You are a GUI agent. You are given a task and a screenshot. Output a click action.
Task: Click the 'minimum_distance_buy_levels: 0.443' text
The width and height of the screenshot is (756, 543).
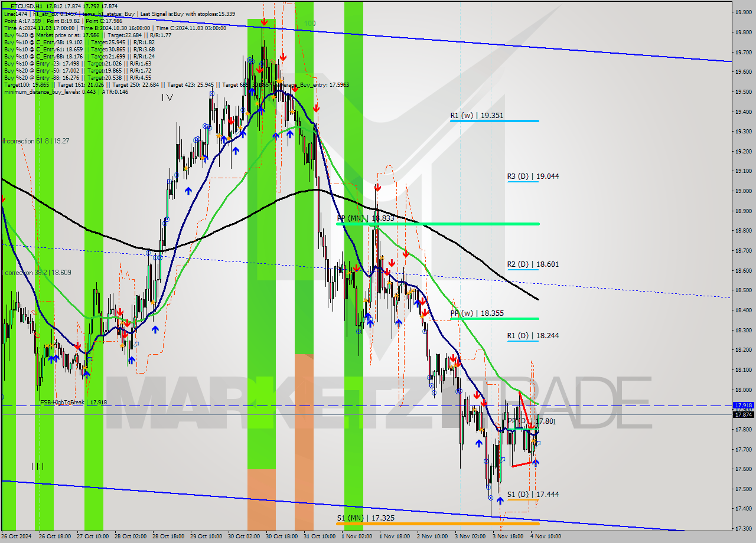click(50, 91)
